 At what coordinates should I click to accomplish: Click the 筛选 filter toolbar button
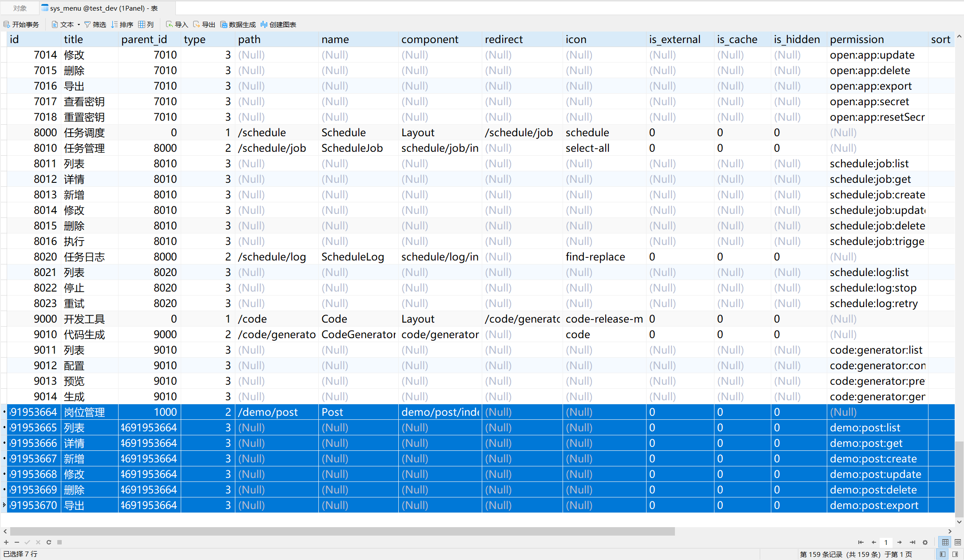coord(95,24)
